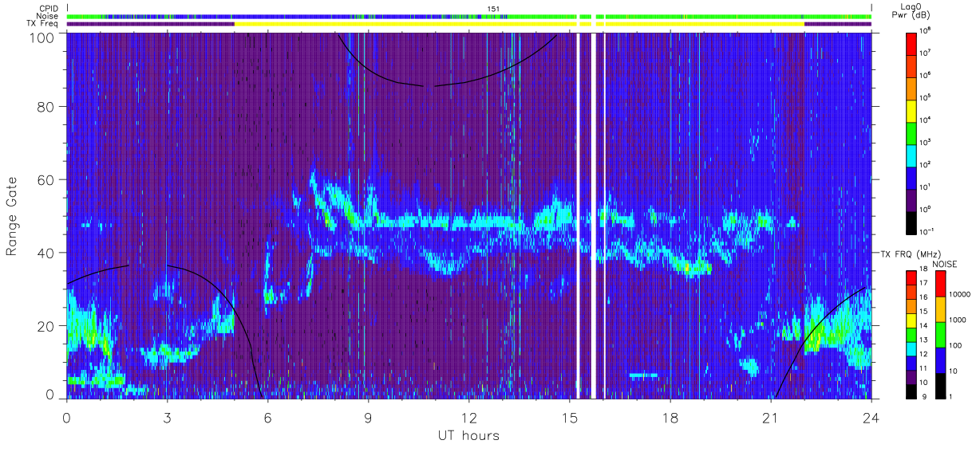Click the UT hours axis title

468,435
